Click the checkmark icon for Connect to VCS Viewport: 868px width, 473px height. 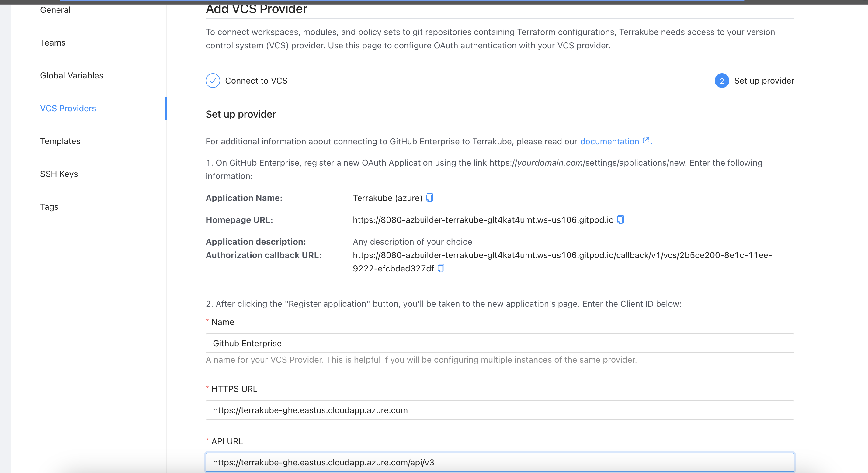point(213,81)
